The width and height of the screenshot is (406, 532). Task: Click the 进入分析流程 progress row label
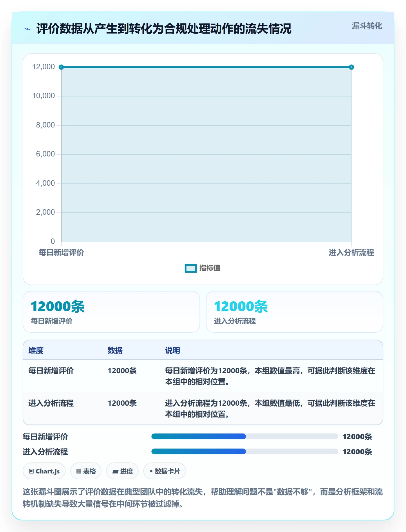pyautogui.click(x=45, y=452)
